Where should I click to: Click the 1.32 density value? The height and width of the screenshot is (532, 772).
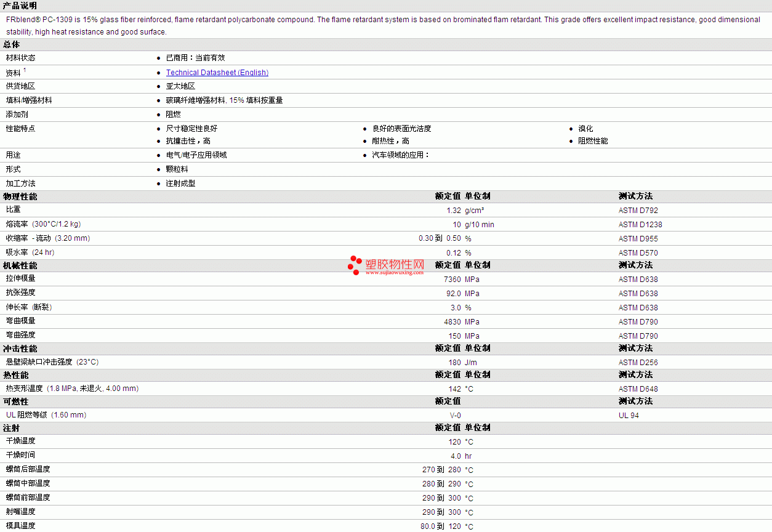[x=454, y=211]
